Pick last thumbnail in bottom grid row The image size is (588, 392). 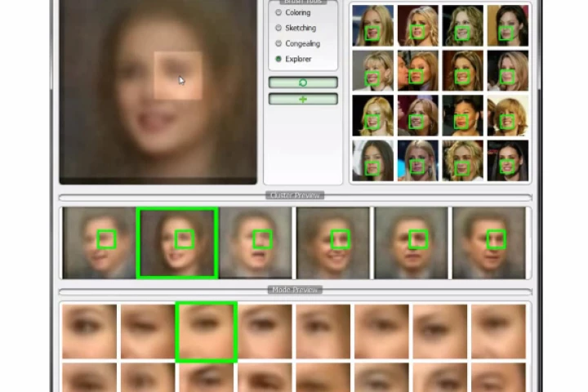pyautogui.click(x=508, y=161)
